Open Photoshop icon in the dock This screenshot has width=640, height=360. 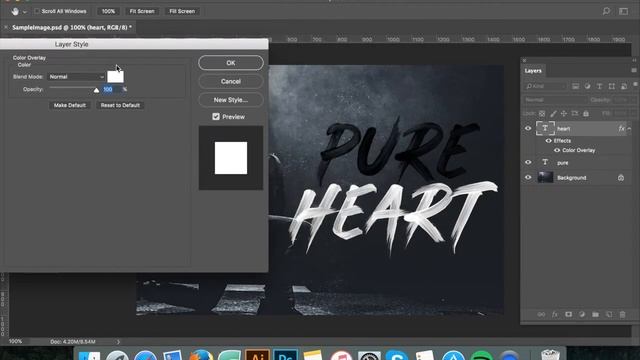[285, 355]
